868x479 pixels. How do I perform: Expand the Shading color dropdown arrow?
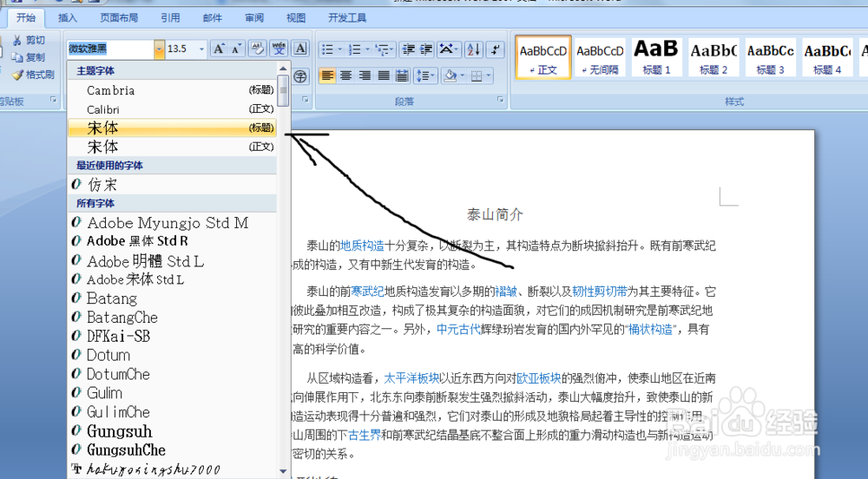tap(463, 75)
